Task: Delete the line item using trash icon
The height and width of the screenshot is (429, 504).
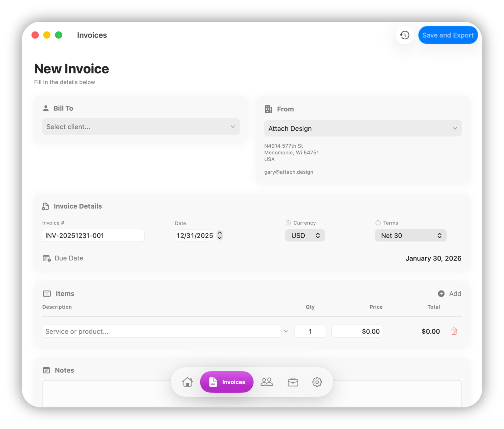Action: (x=454, y=331)
